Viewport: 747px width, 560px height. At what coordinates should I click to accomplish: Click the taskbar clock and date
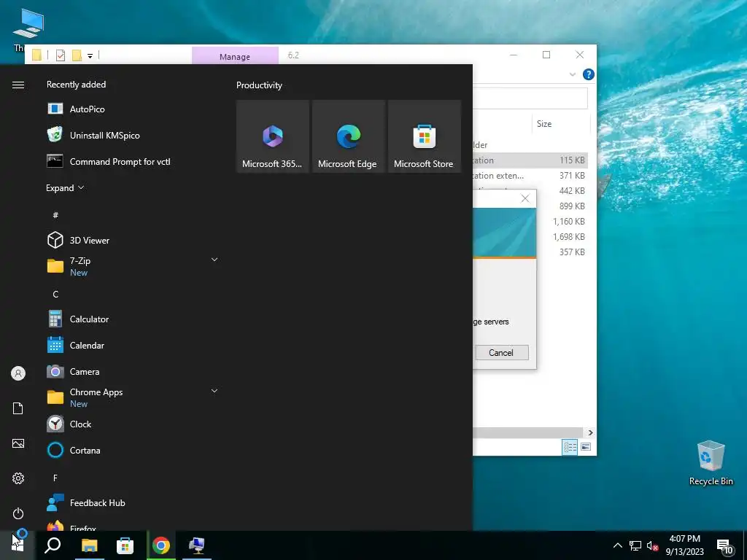(x=684, y=545)
